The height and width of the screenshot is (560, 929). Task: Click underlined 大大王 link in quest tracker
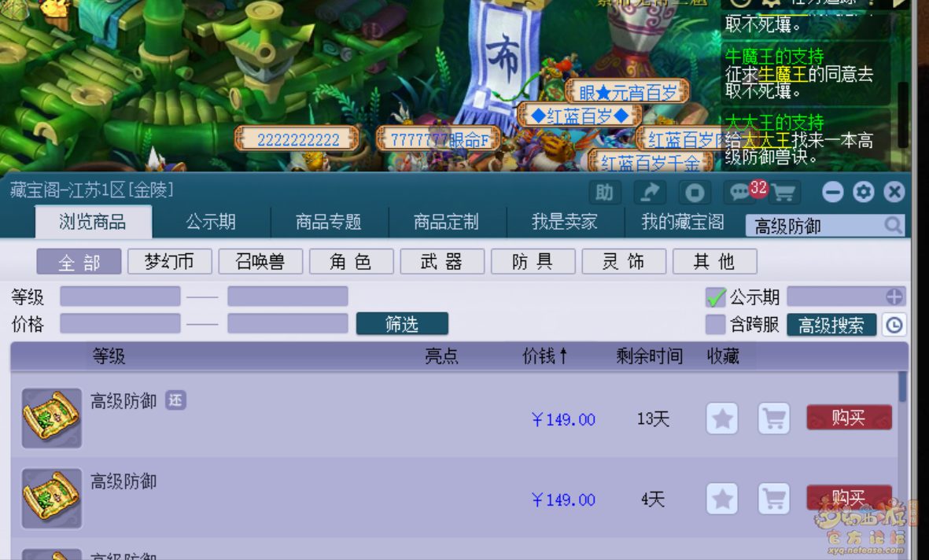767,141
